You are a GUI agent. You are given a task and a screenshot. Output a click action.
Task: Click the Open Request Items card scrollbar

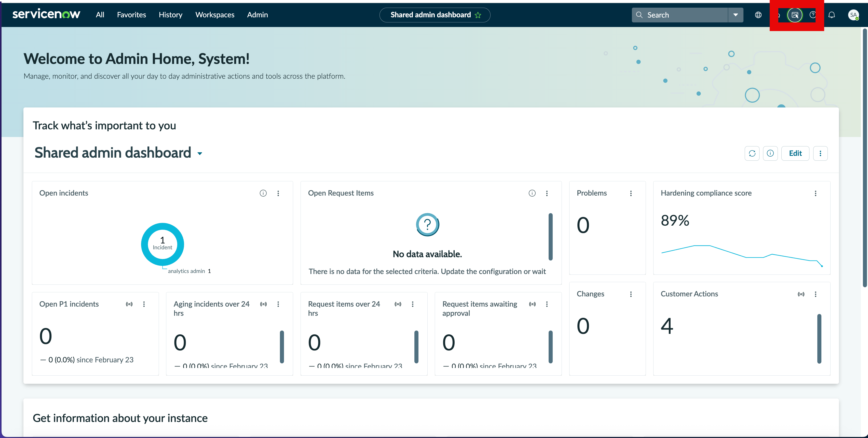click(550, 237)
